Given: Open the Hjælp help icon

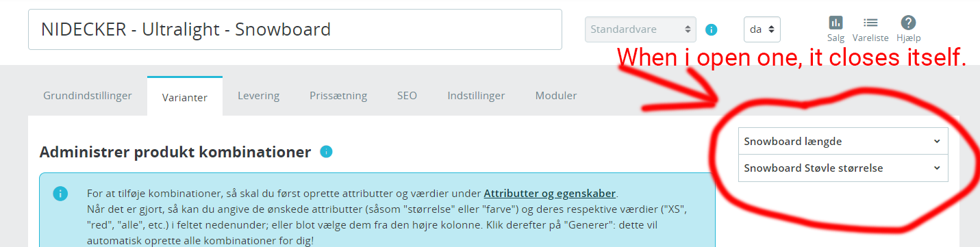Looking at the screenshot, I should point(908,29).
